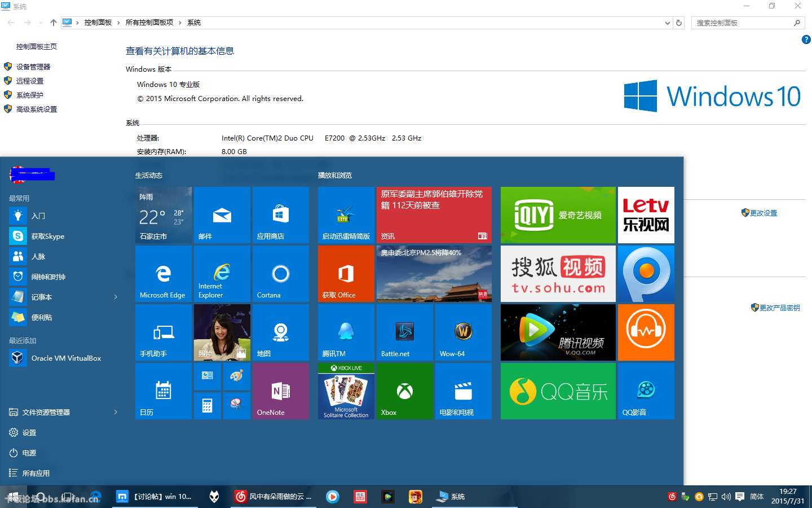
Task: Open the Control Panel small tile
Action: click(208, 376)
